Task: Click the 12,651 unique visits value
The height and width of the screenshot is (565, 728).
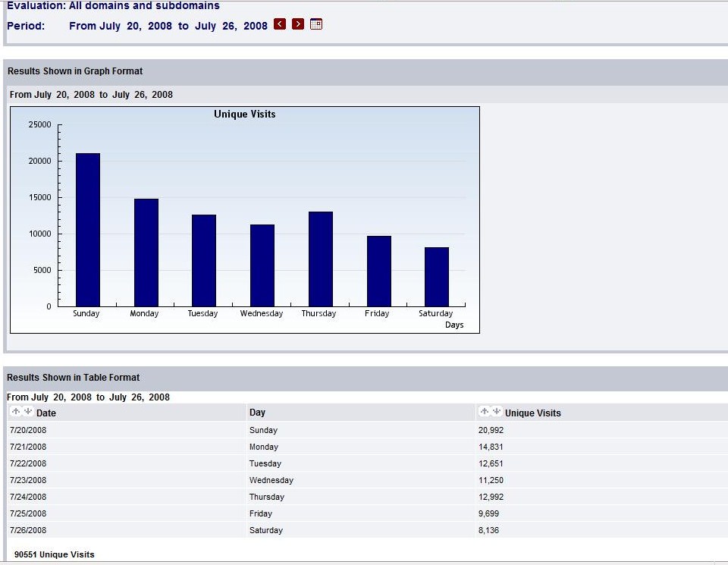Action: pos(491,463)
